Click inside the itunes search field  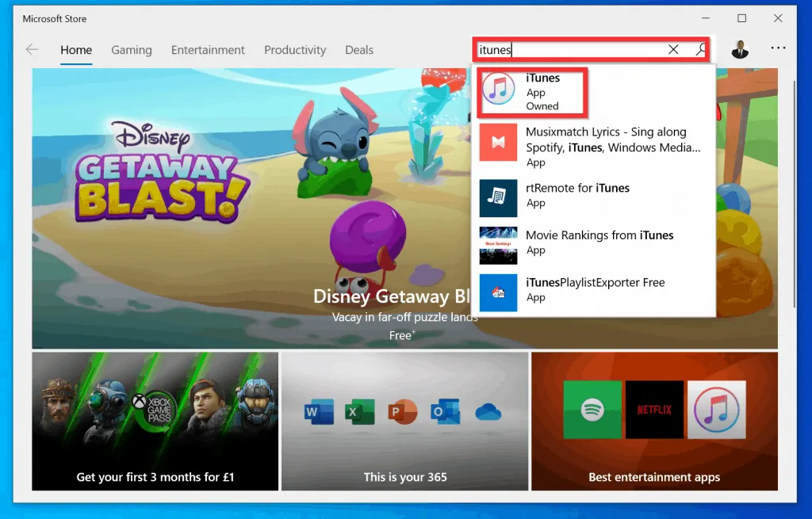[571, 49]
